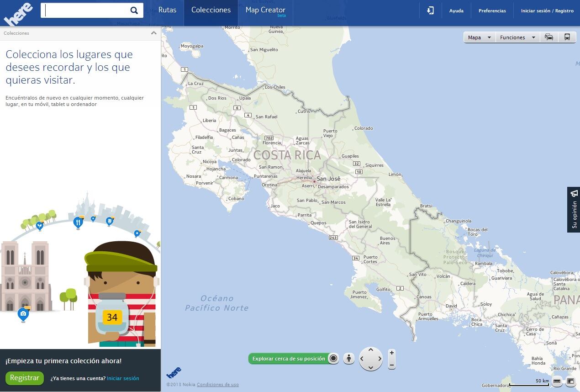The width and height of the screenshot is (580, 392).
Task: Follow the Iniciar sesión link in panel
Action: (x=123, y=378)
